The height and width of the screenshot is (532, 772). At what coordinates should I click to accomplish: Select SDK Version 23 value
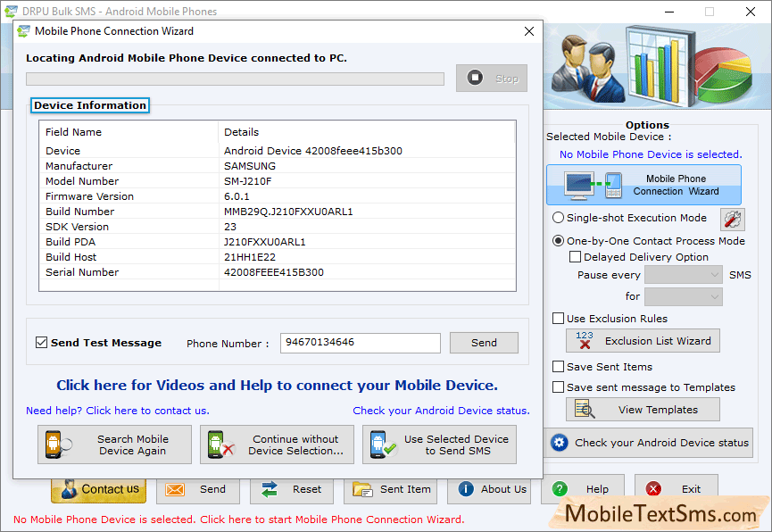coord(230,227)
